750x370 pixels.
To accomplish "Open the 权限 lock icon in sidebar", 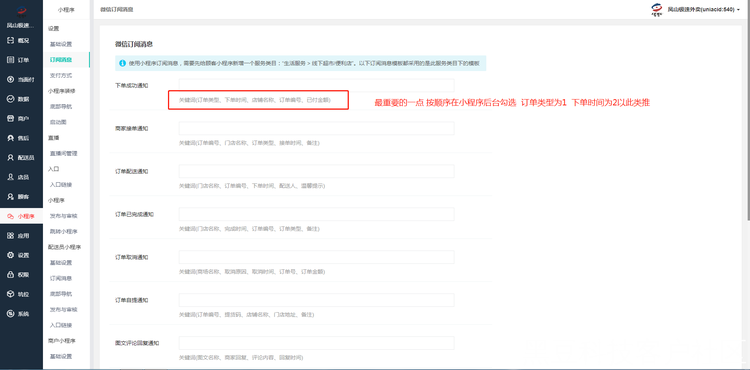I will [11, 275].
